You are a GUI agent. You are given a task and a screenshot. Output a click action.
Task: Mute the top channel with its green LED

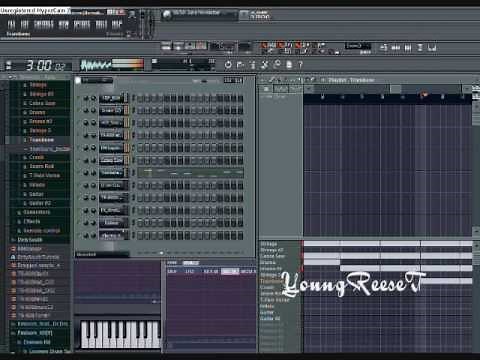click(x=78, y=98)
